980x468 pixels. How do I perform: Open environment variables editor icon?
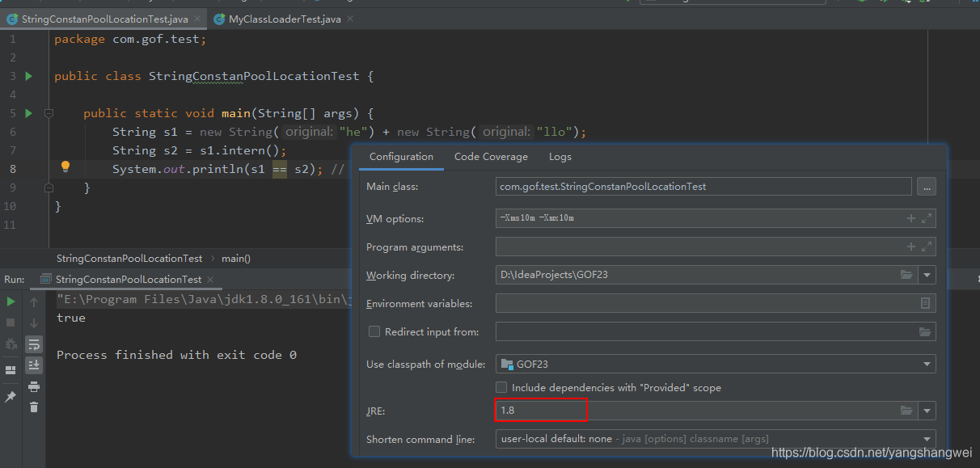coord(926,304)
